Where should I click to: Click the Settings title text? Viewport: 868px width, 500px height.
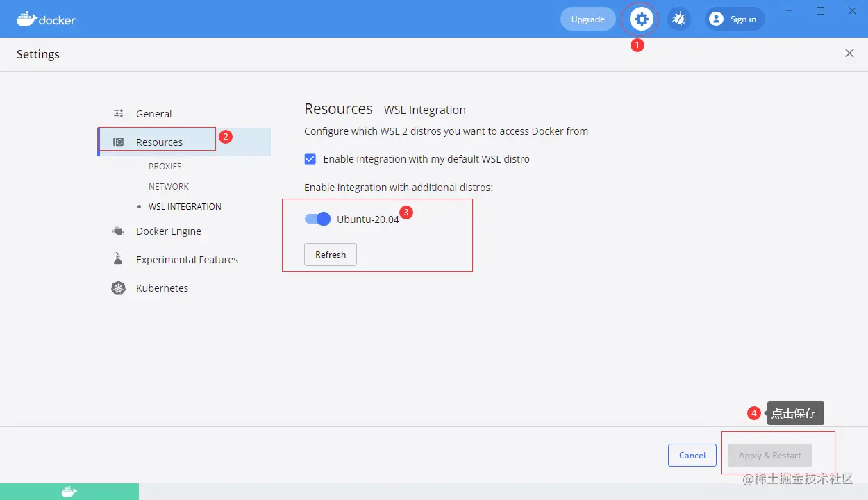pos(38,54)
